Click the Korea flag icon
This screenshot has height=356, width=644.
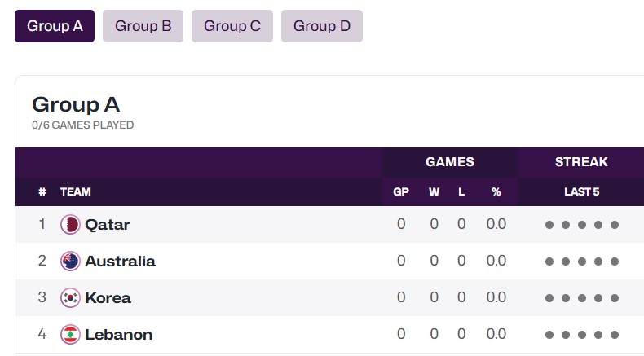point(70,297)
